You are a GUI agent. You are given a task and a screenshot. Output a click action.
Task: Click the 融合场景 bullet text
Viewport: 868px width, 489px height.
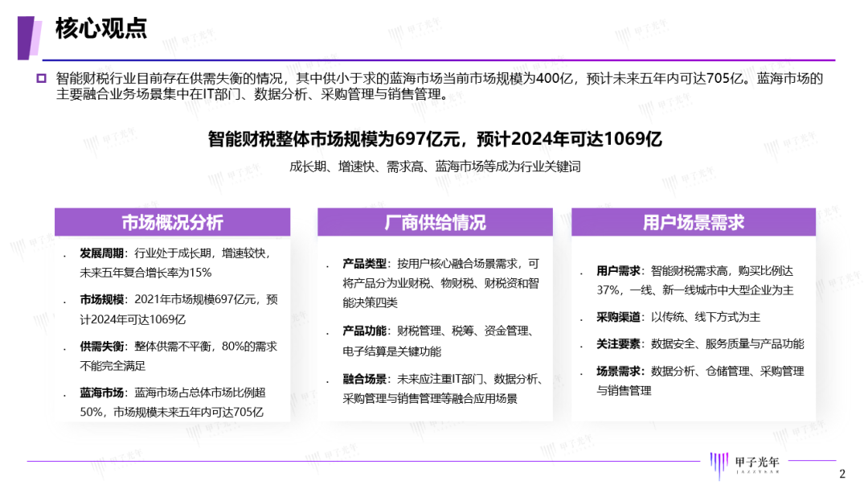tap(442, 388)
